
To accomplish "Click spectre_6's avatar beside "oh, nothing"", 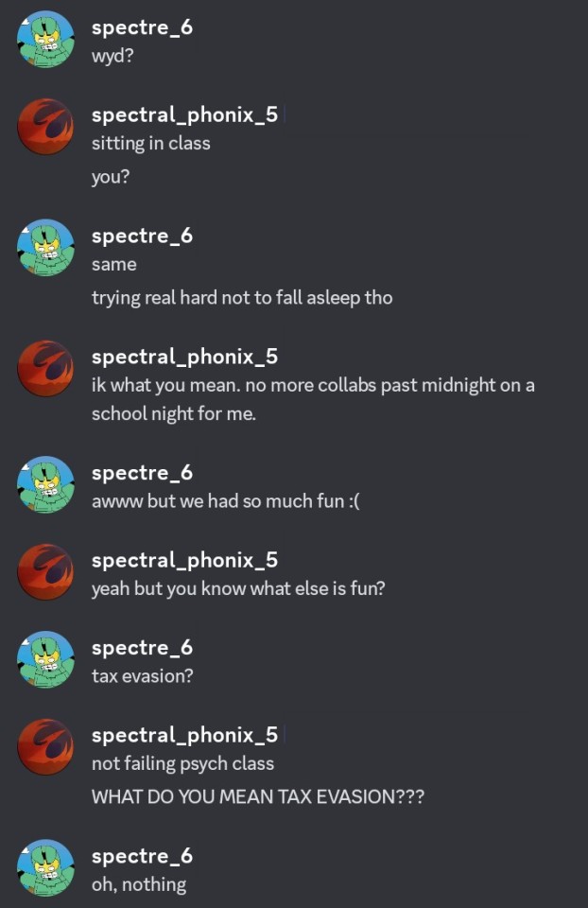I will click(45, 868).
